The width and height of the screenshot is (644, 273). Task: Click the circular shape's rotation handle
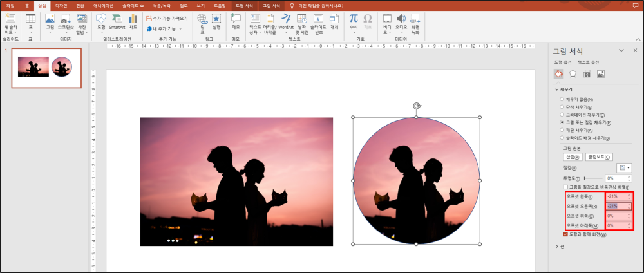pos(417,106)
